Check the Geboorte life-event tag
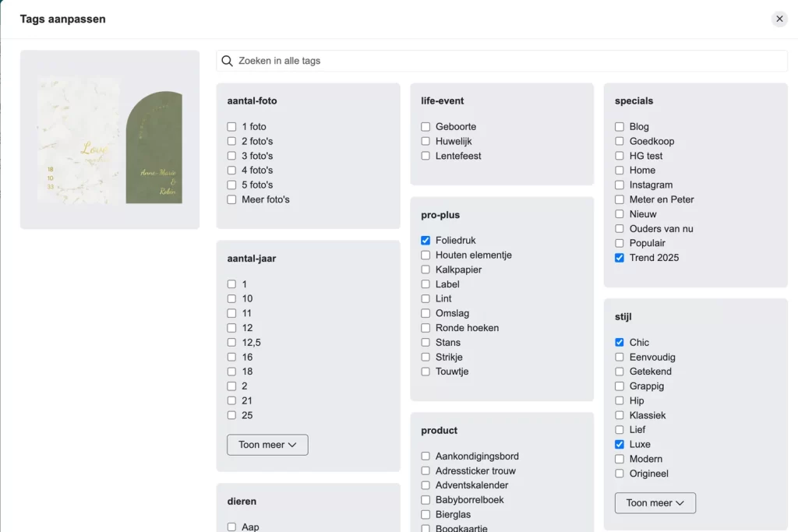The image size is (798, 532). [425, 126]
